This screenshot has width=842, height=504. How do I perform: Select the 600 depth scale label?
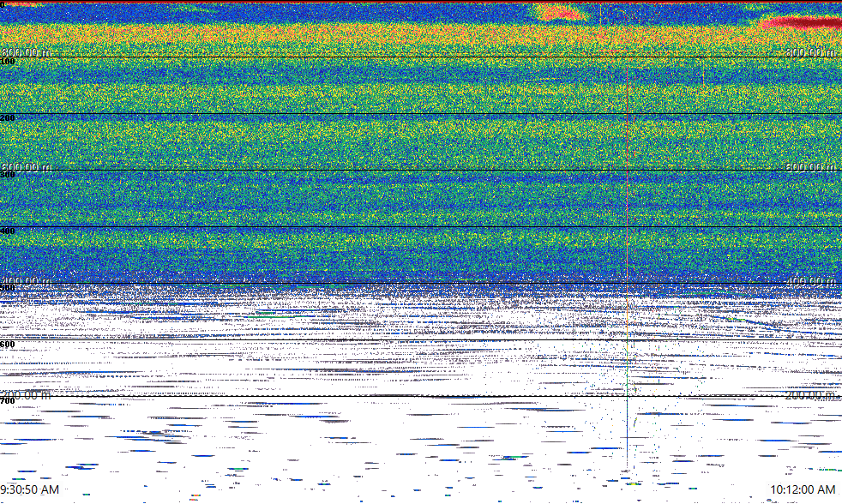point(8,345)
